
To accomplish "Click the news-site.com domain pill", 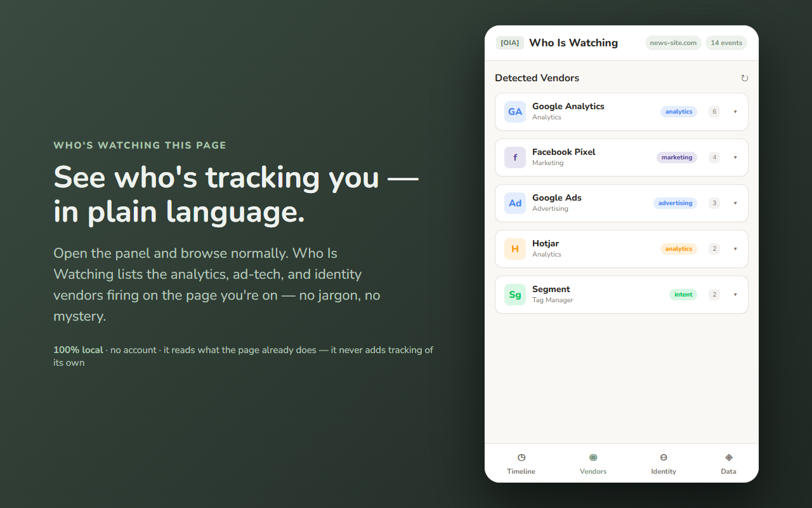I will 673,43.
